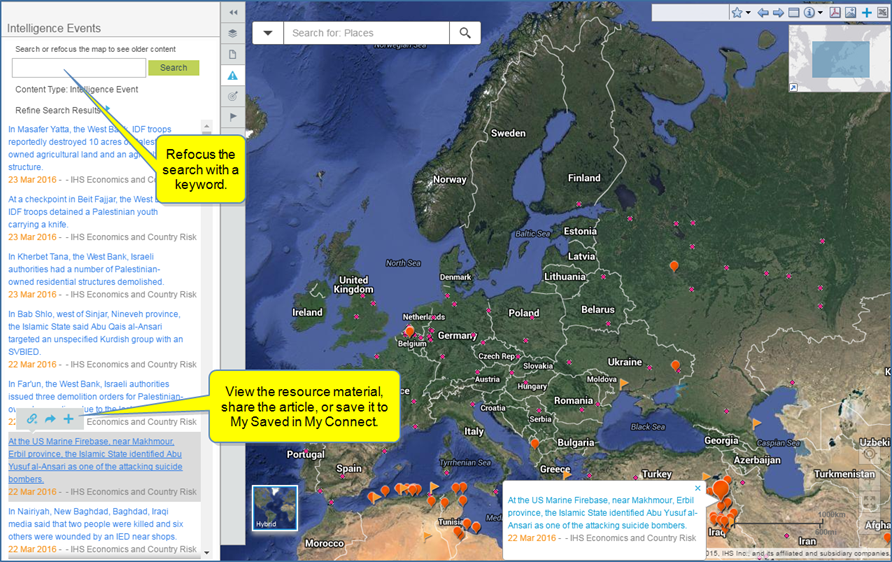Click the magnifier search icon in map
The width and height of the screenshot is (892, 562).
(x=465, y=33)
